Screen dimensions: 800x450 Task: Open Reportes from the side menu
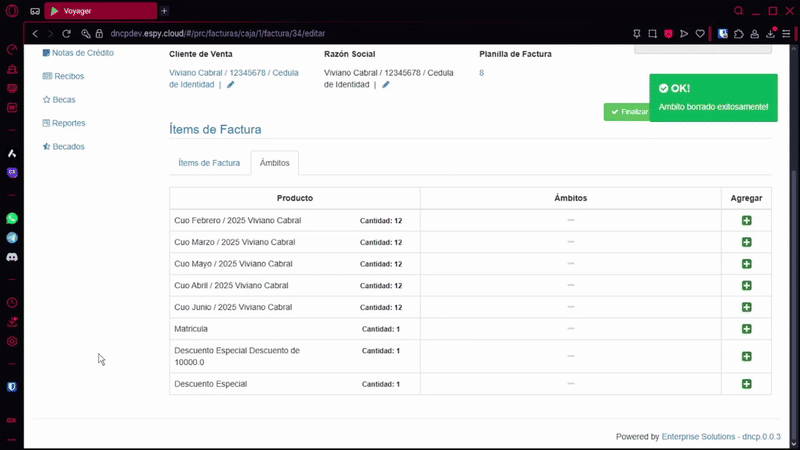coord(68,123)
